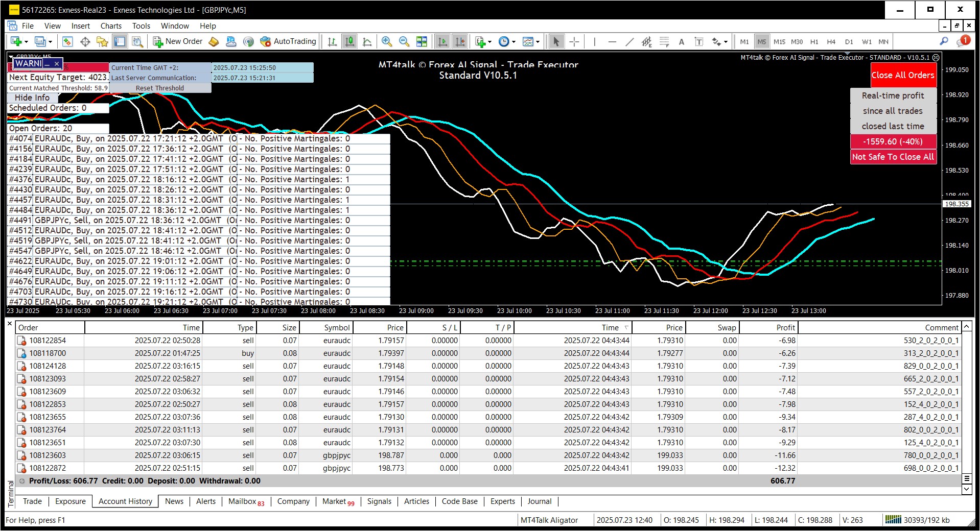This screenshot has width=980, height=531.
Task: Select the Crosshair tool
Action: tap(574, 42)
